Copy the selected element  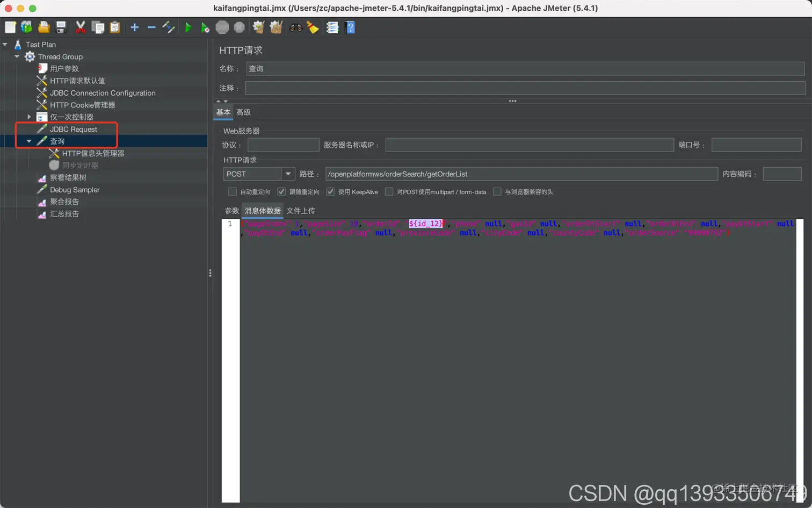(x=98, y=27)
